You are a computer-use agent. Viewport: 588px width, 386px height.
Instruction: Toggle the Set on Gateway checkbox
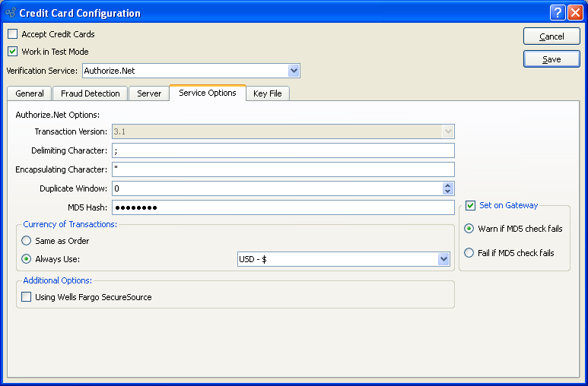(471, 205)
